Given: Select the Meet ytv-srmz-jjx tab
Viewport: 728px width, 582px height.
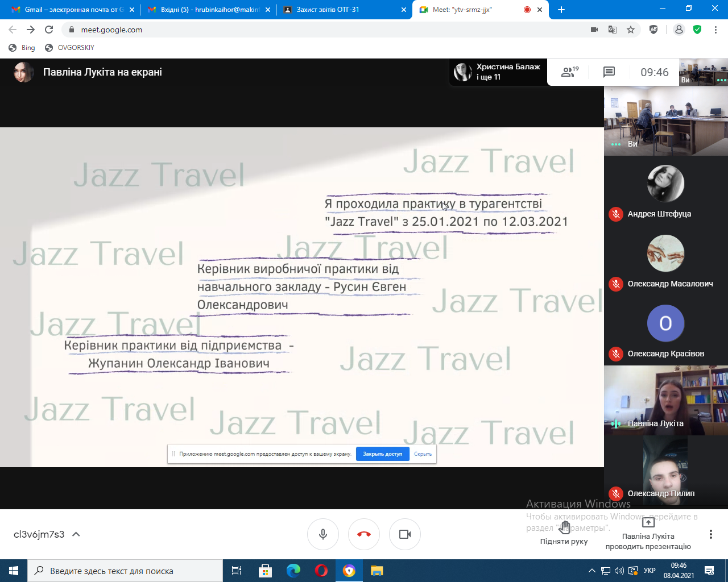Looking at the screenshot, I should pyautogui.click(x=481, y=10).
